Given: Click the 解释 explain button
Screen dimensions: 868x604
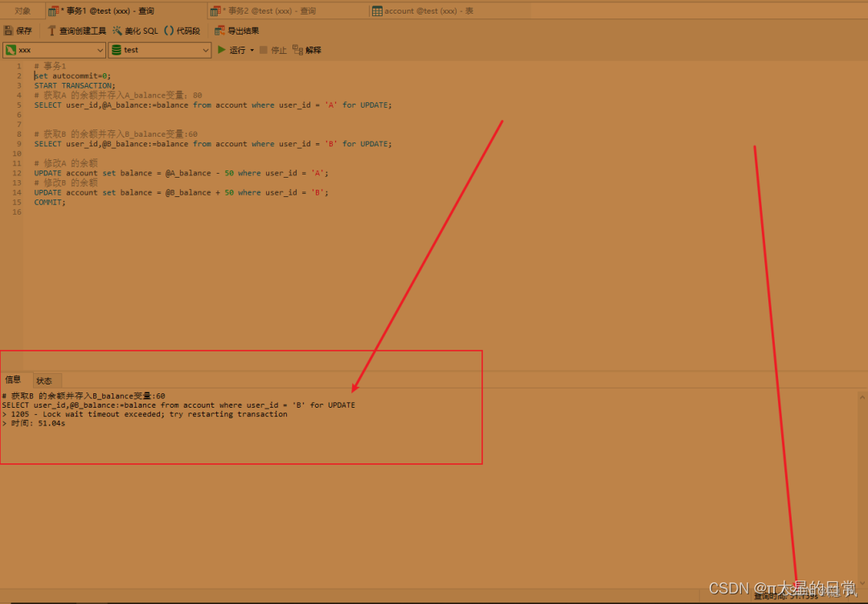Looking at the screenshot, I should pos(307,50).
